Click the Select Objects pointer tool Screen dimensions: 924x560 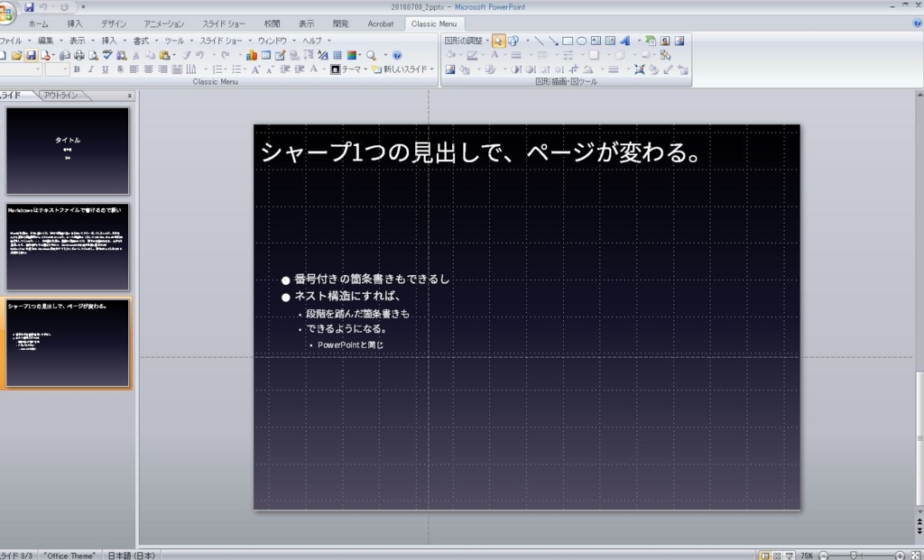coord(498,41)
